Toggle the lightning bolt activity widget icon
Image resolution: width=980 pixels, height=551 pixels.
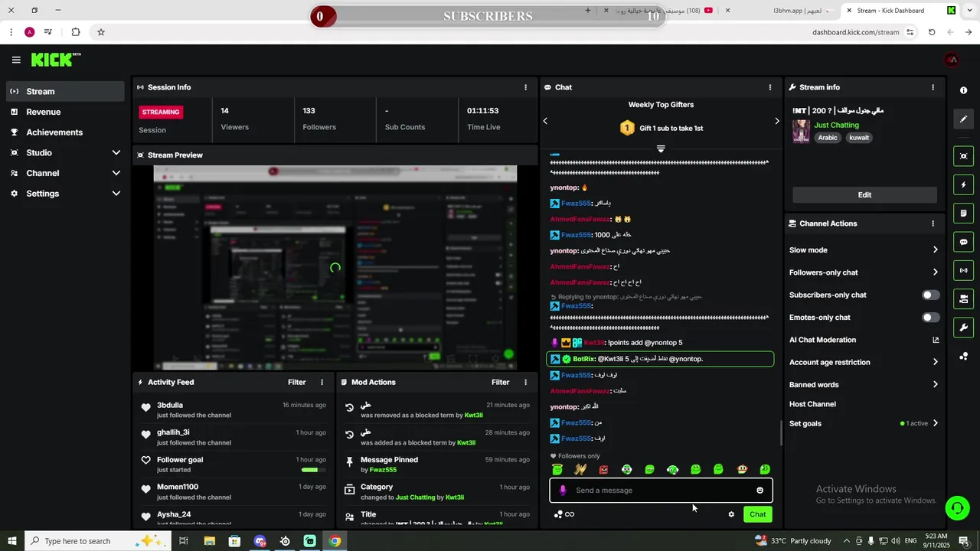pyautogui.click(x=963, y=184)
